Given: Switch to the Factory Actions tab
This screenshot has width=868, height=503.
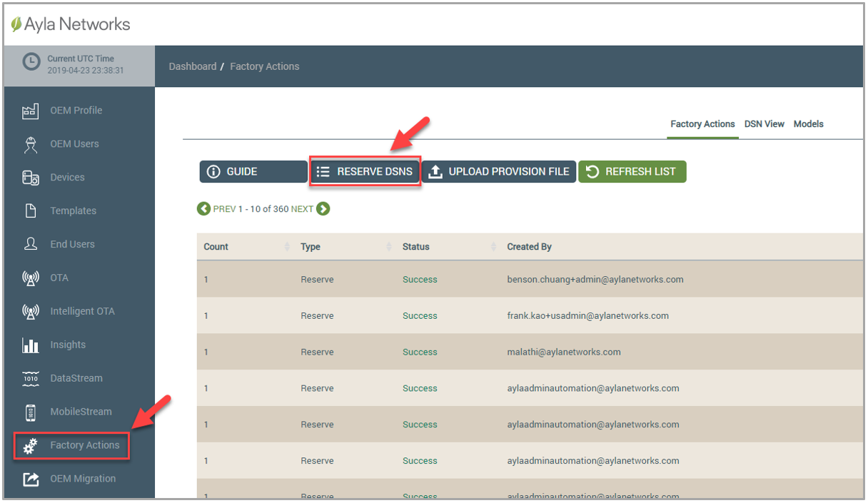Looking at the screenshot, I should (x=702, y=124).
